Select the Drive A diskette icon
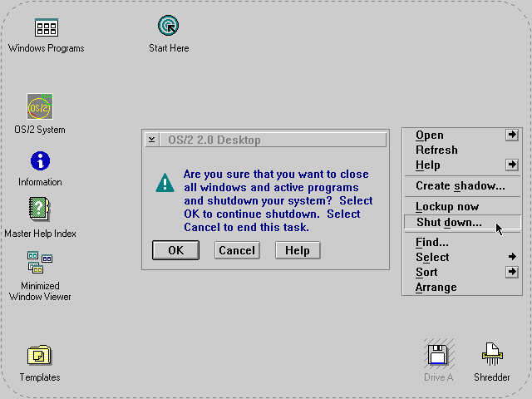The height and width of the screenshot is (399, 532). coord(439,354)
